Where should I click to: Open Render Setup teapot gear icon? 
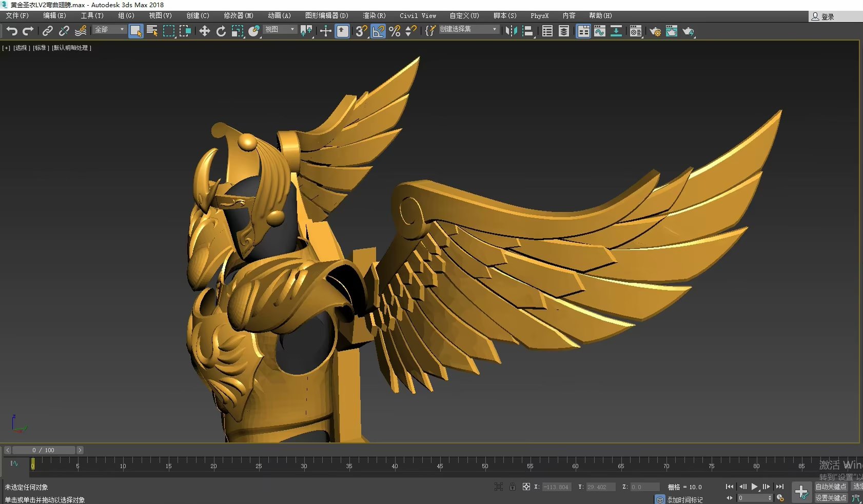point(655,31)
